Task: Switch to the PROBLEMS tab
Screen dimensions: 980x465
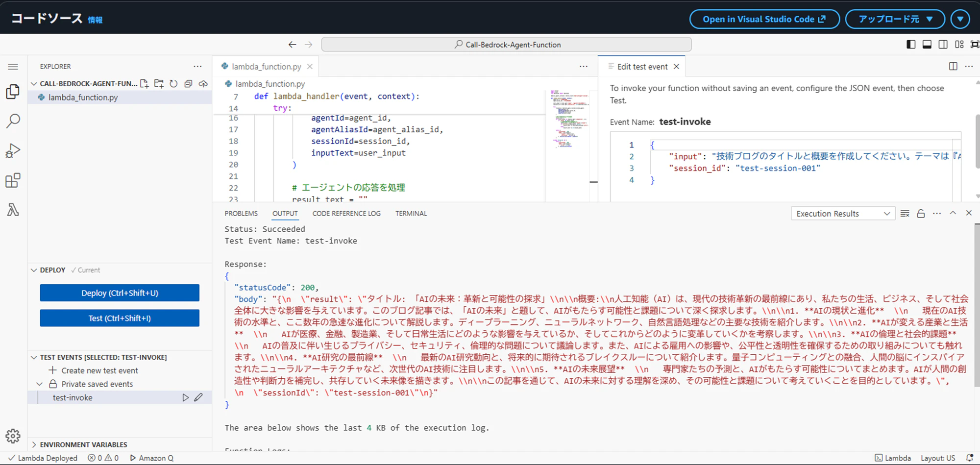Action: click(241, 213)
